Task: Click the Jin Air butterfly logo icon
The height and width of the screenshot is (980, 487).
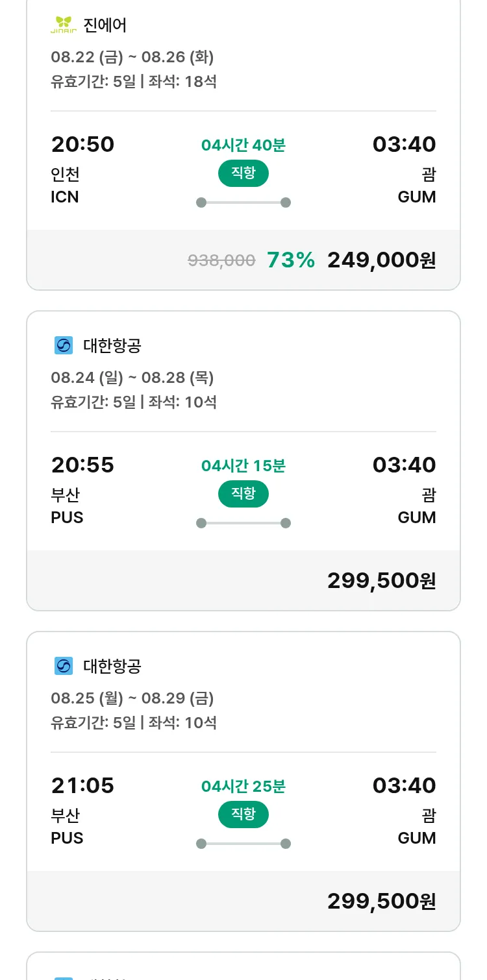Action: point(64,25)
